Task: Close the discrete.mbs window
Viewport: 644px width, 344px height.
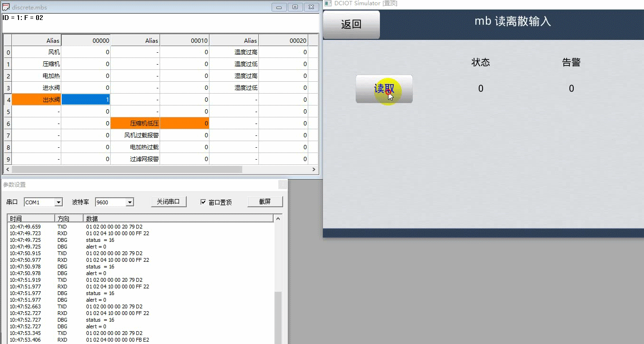Action: point(311,7)
